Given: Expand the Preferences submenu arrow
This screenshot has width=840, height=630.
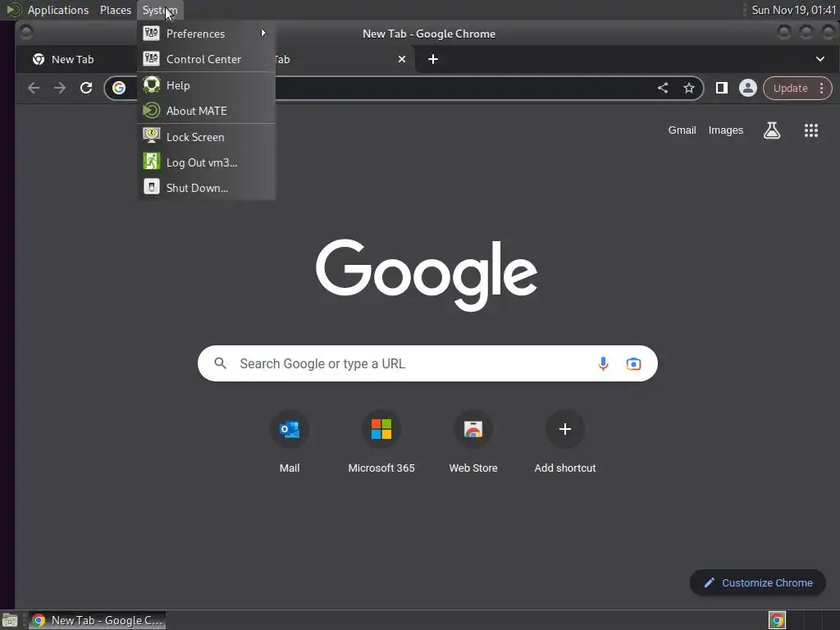Looking at the screenshot, I should 263,33.
